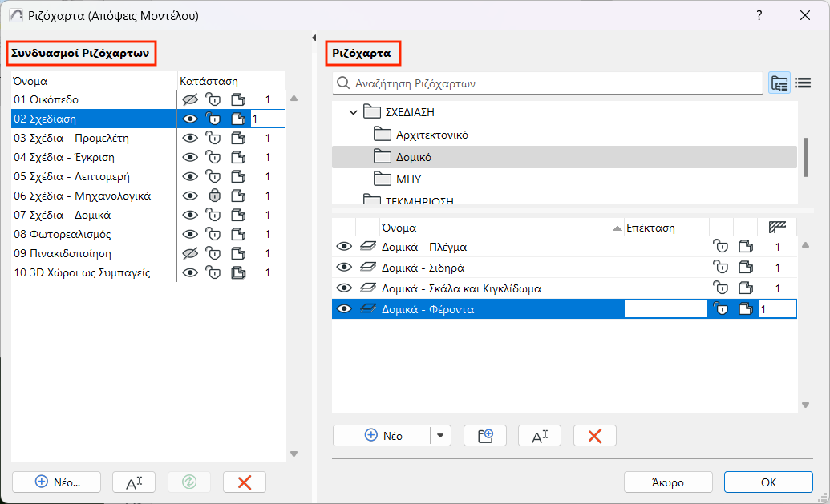This screenshot has width=830, height=504.
Task: Toggle solid/wireframe icon for 01 Οικόπεδο
Action: 239,99
